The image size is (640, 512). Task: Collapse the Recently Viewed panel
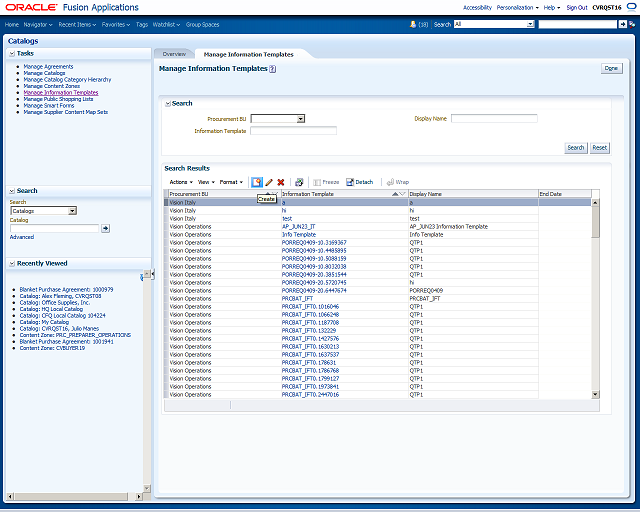pos(12,263)
